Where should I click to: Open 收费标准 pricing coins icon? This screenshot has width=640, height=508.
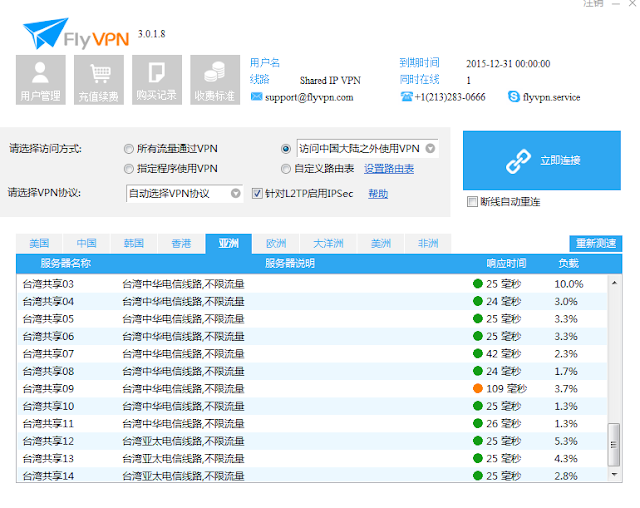click(x=215, y=80)
